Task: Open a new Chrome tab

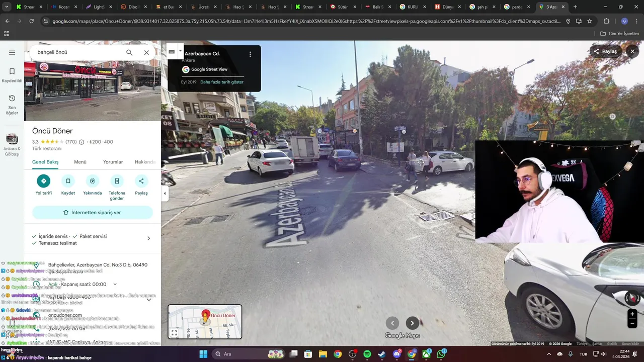Action: [x=575, y=7]
